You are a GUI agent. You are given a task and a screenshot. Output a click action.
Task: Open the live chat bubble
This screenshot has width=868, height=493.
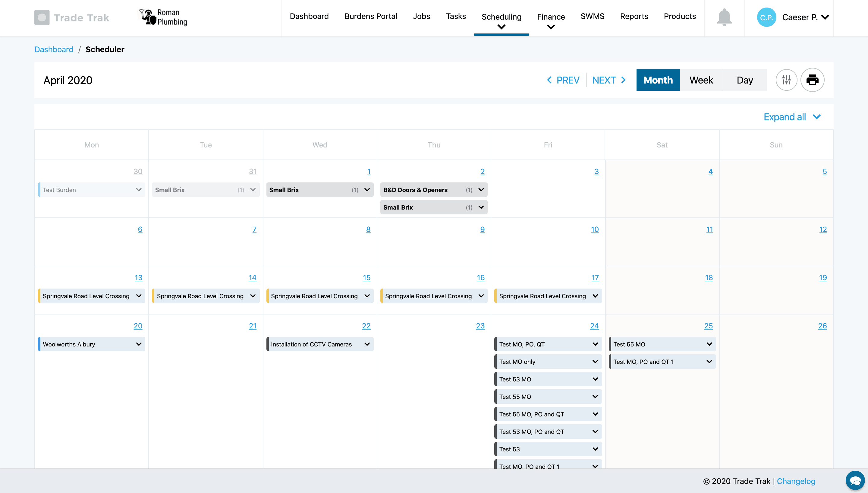[x=855, y=480]
